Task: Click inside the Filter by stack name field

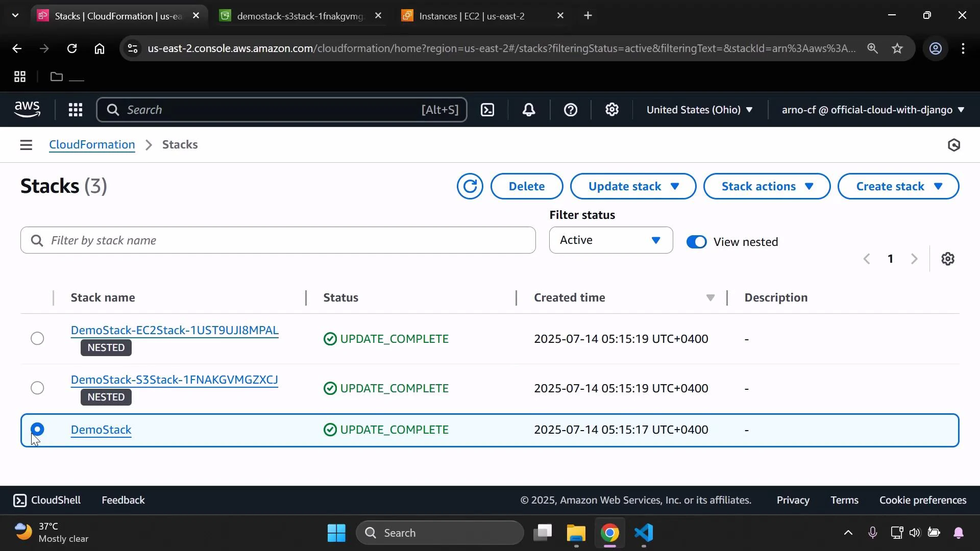Action: (x=277, y=240)
